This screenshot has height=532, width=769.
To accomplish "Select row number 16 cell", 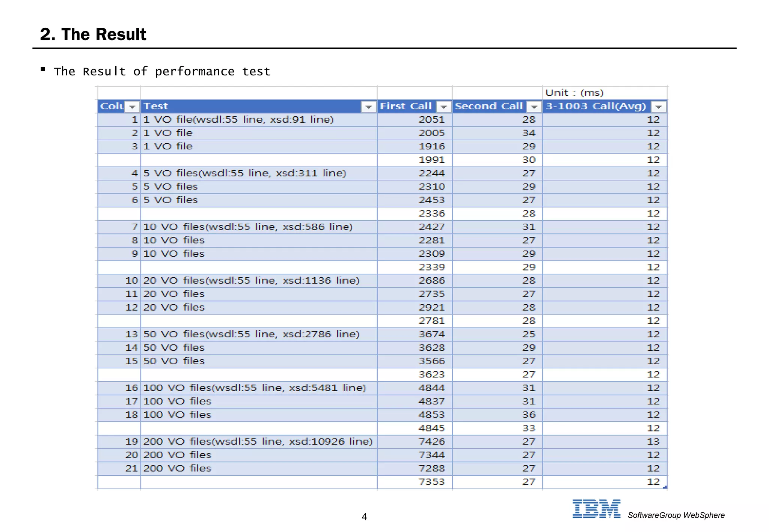I will [119, 388].
